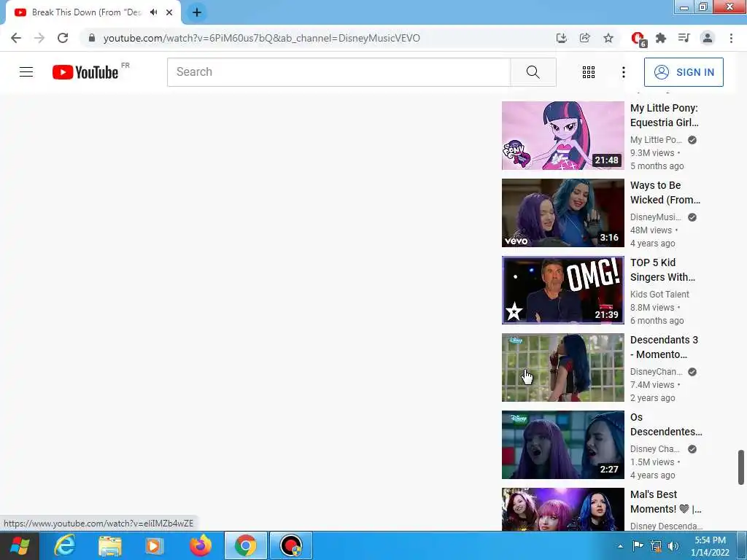
Task: Open Mal's Best Moments thumbnail
Action: pyautogui.click(x=562, y=509)
